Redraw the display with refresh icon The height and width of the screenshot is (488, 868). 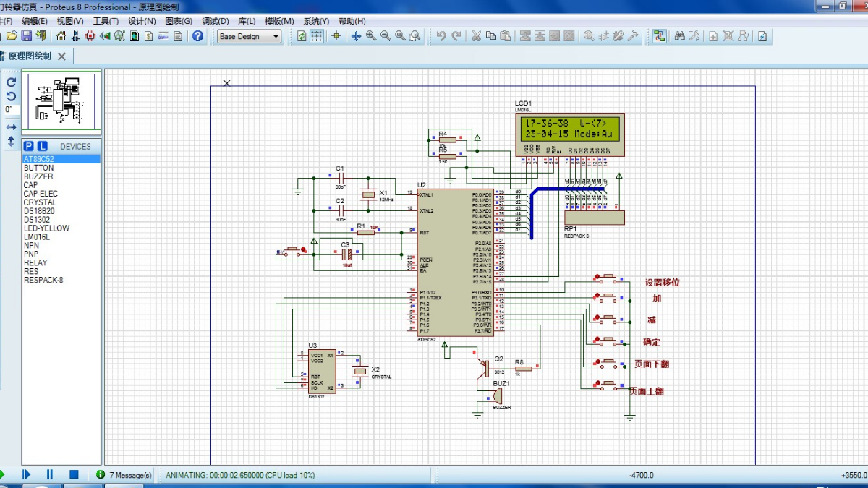pyautogui.click(x=302, y=36)
